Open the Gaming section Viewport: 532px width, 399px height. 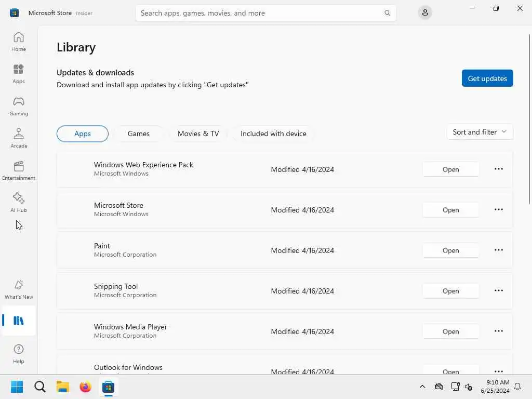coord(19,106)
